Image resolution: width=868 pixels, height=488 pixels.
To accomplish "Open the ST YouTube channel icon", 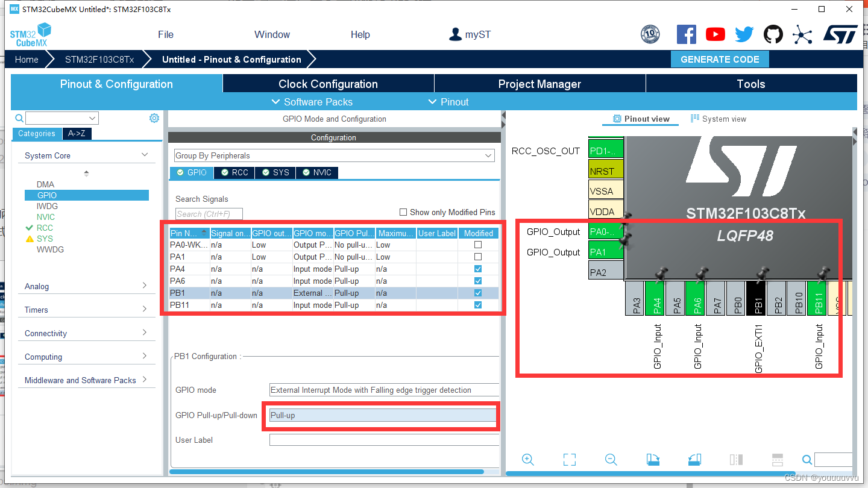I will click(x=715, y=34).
